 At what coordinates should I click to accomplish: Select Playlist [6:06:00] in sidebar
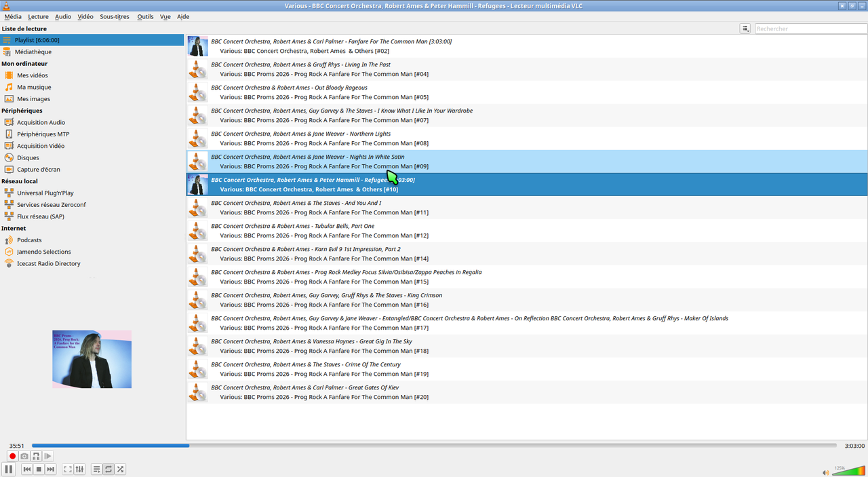click(92, 40)
